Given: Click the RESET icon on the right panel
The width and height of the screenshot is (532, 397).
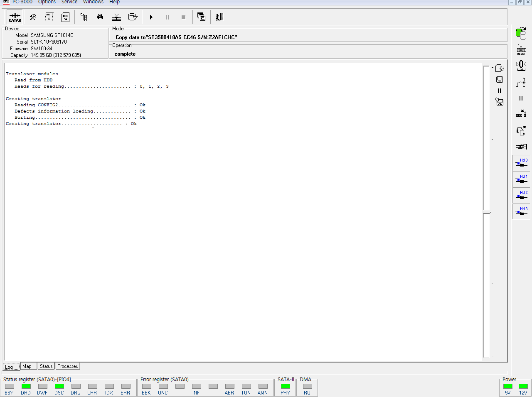Looking at the screenshot, I should tap(521, 49).
